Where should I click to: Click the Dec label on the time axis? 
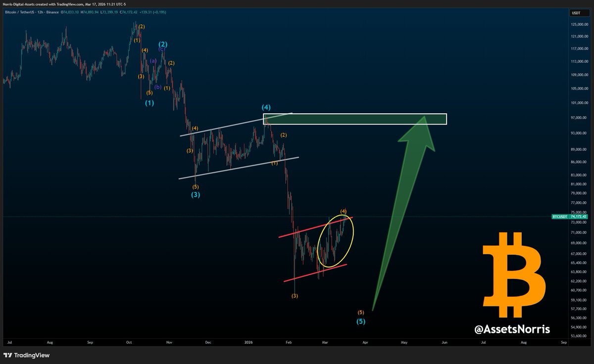pos(208,342)
